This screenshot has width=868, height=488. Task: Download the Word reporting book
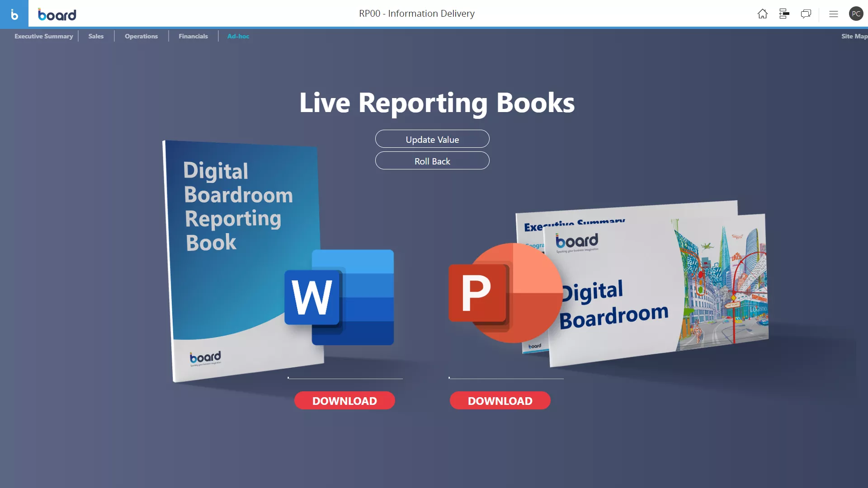point(344,400)
